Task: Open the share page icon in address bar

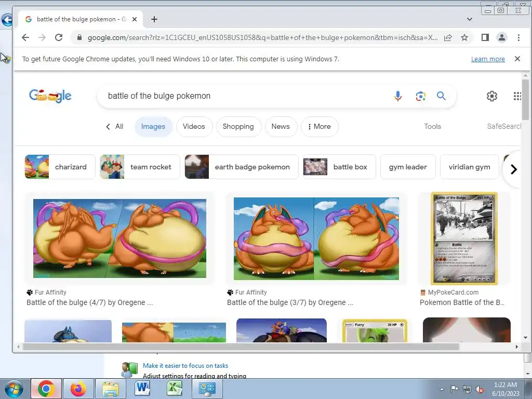Action: pyautogui.click(x=448, y=37)
